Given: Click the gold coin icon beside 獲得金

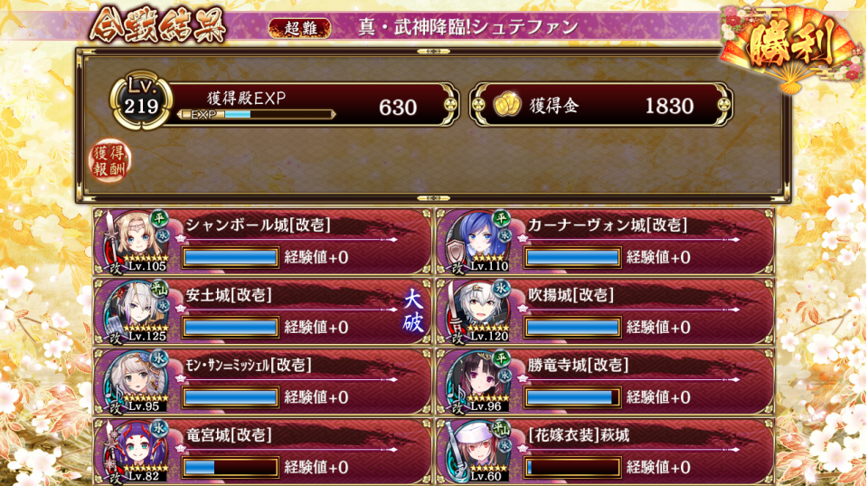Looking at the screenshot, I should pyautogui.click(x=507, y=105).
